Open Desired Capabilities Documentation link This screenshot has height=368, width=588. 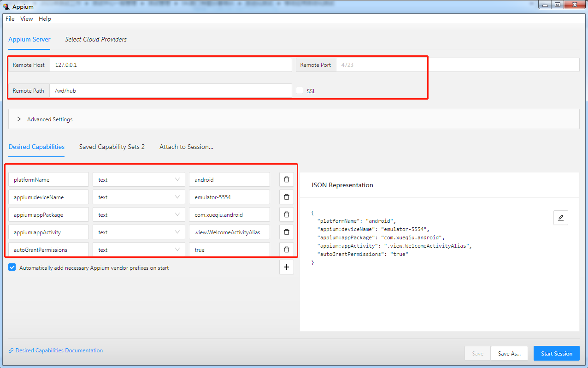56,350
